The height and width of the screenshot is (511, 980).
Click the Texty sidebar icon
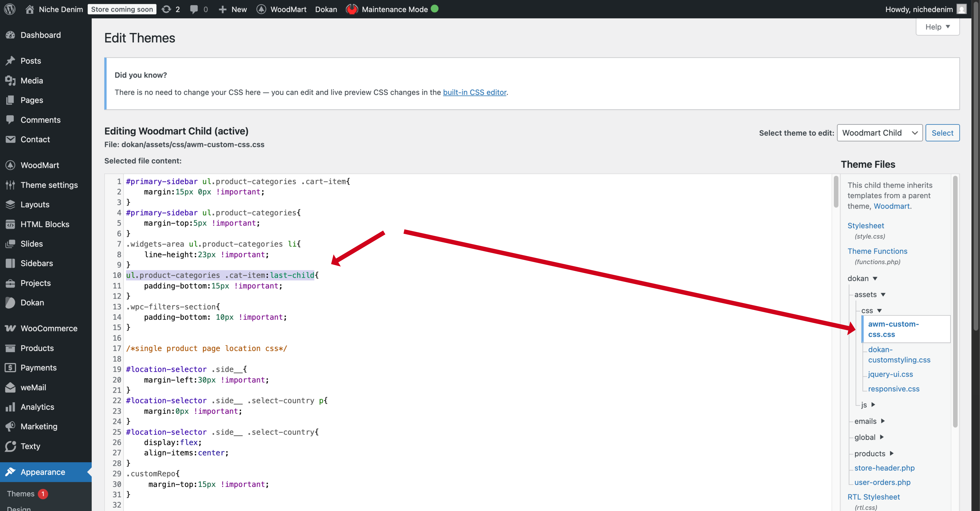10,446
